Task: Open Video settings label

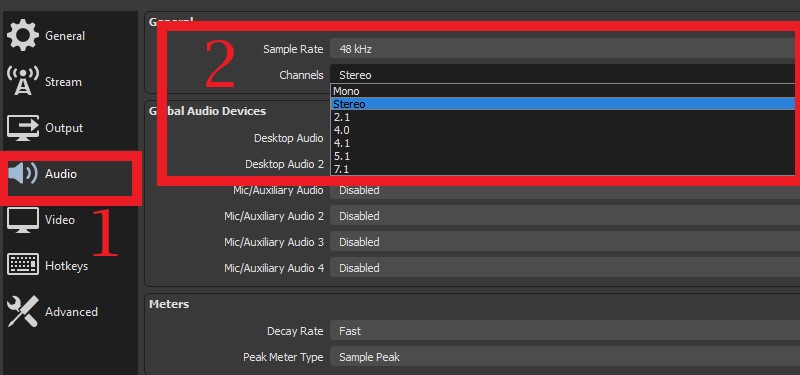Action: (x=60, y=220)
